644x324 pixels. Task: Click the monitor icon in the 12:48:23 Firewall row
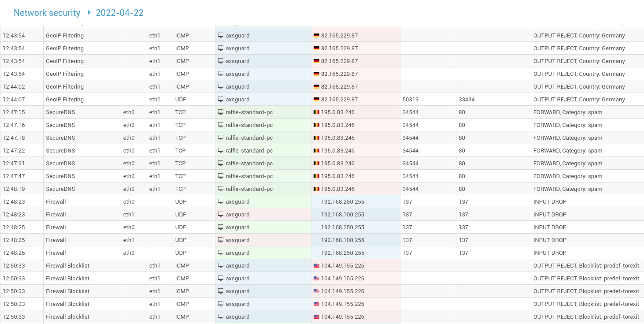pos(220,201)
